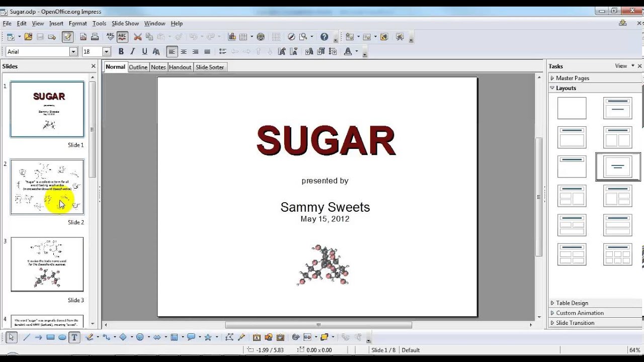
Task: Click the SUGAR title on the slide
Action: coord(326,141)
